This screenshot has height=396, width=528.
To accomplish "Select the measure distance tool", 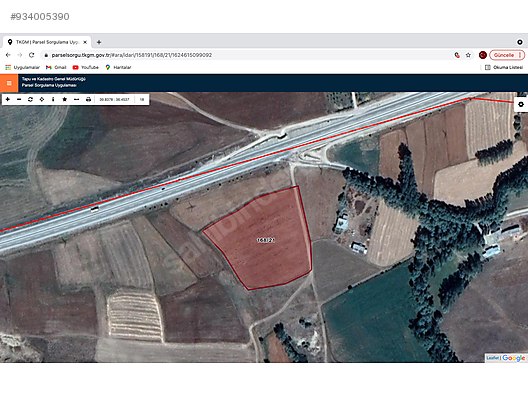I will 76,99.
